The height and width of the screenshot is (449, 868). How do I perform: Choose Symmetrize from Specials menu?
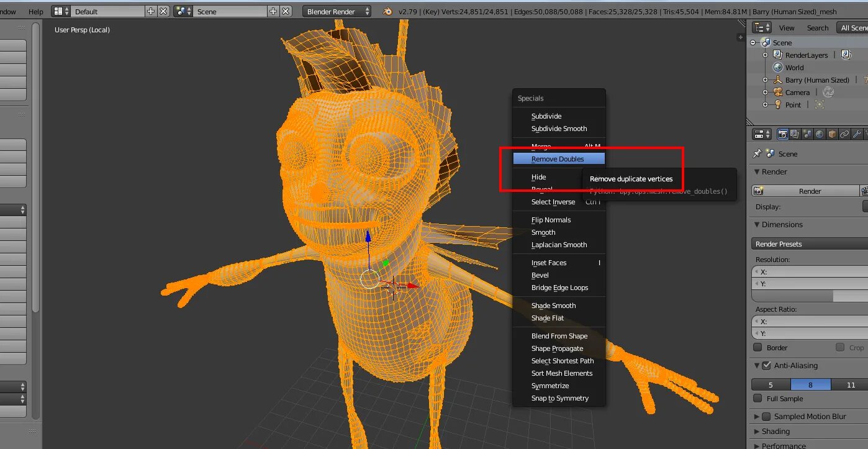point(559,386)
